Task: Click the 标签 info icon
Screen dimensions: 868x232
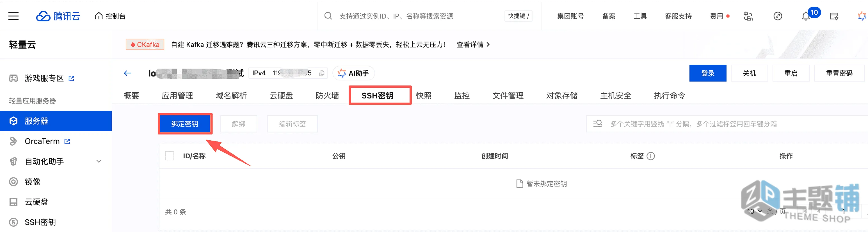Action: click(651, 156)
